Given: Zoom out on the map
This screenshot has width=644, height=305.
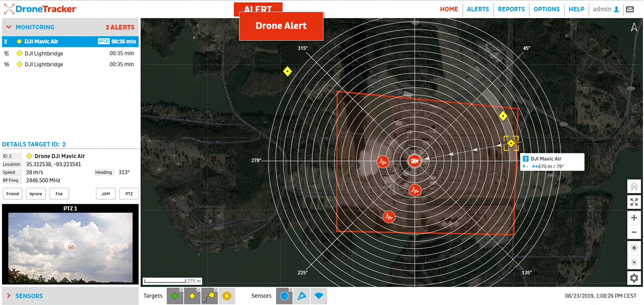Looking at the screenshot, I should pos(634,232).
